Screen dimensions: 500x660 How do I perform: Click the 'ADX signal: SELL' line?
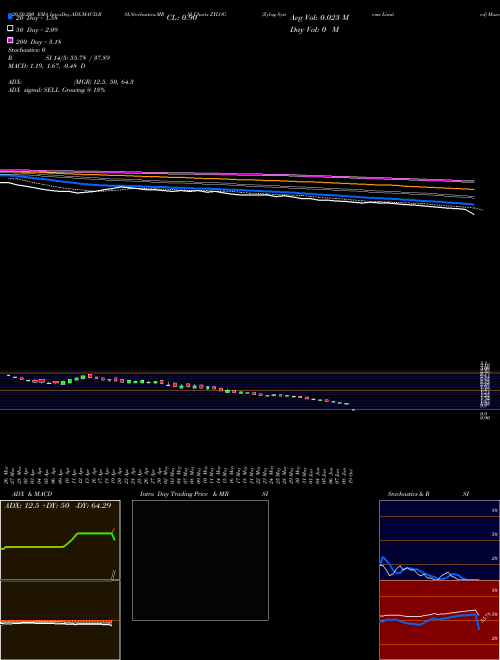[56, 90]
